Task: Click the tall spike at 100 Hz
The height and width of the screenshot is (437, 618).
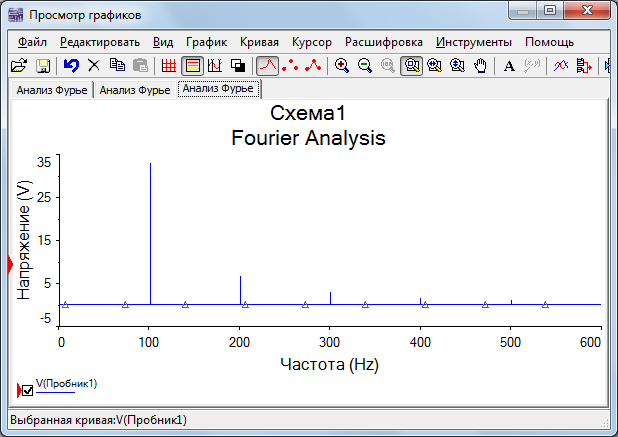Action: tap(150, 233)
